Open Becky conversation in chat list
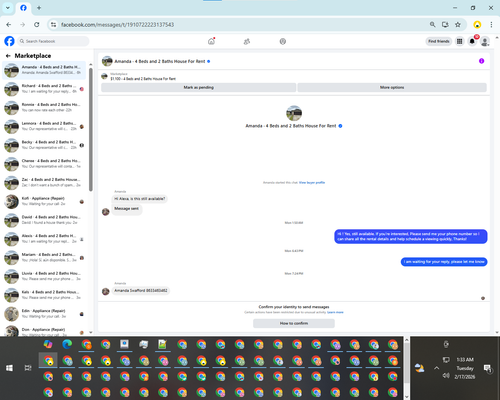 pyautogui.click(x=44, y=145)
